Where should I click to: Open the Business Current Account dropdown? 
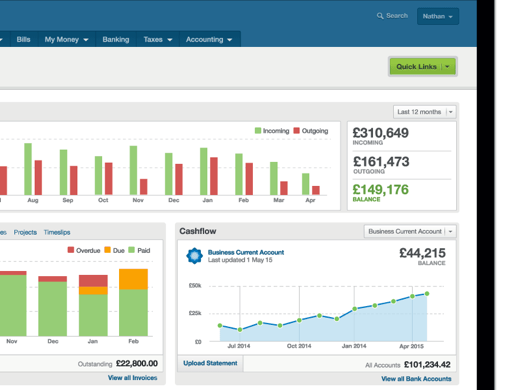tap(410, 231)
